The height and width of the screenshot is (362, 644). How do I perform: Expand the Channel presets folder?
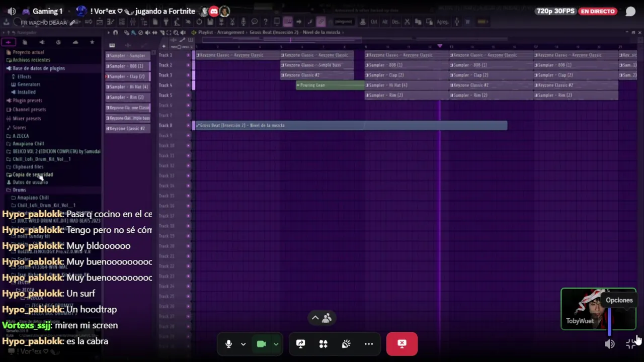click(26, 109)
